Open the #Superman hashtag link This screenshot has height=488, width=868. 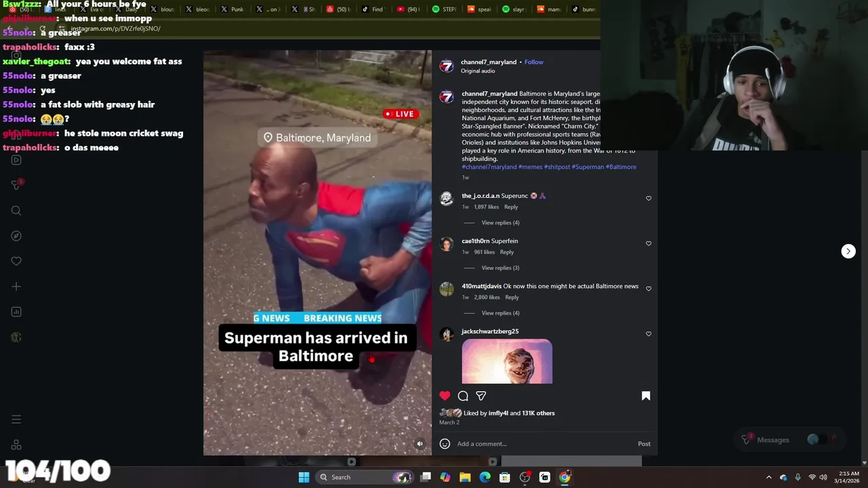[x=587, y=167]
